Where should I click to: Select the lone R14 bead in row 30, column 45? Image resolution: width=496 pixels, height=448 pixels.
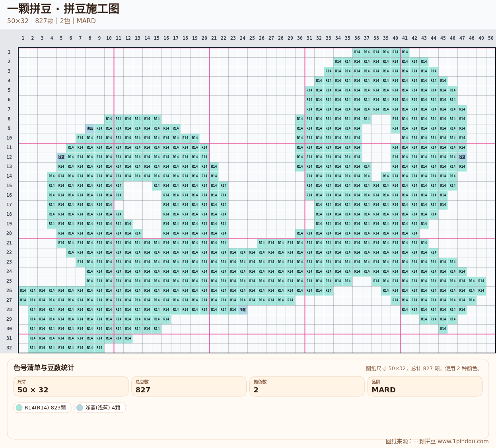443,329
